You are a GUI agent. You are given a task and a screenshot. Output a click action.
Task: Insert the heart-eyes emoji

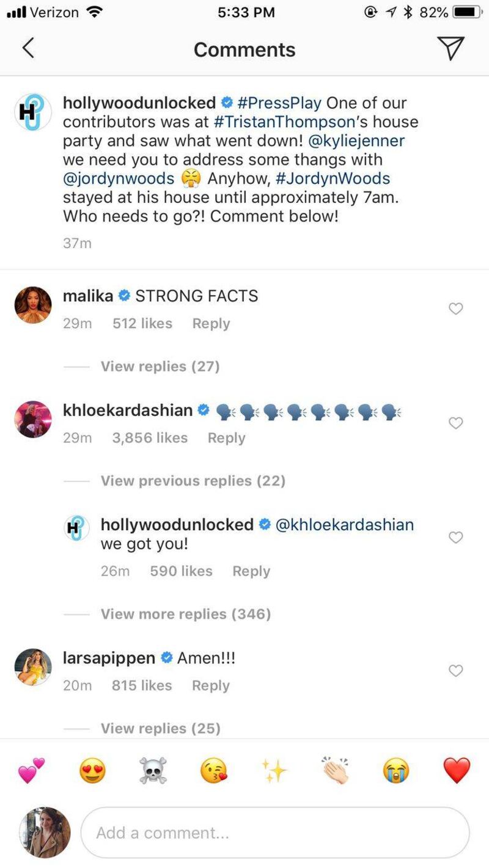click(92, 771)
